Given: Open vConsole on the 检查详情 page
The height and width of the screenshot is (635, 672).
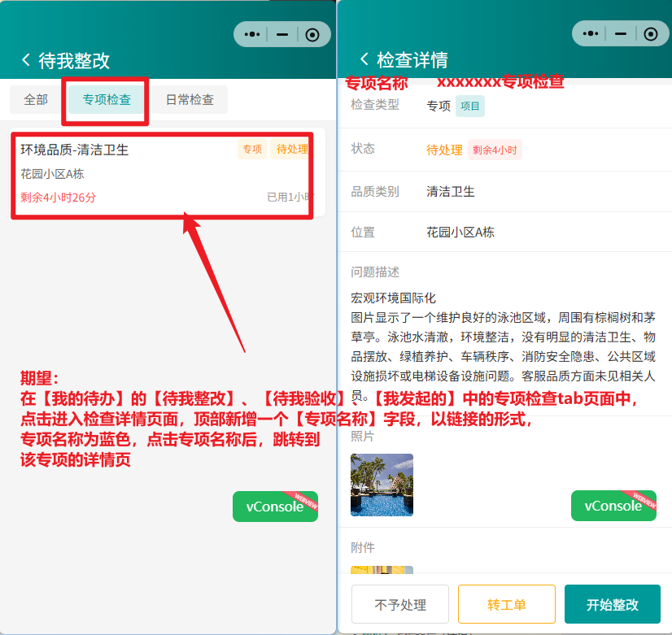Looking at the screenshot, I should coord(613,506).
